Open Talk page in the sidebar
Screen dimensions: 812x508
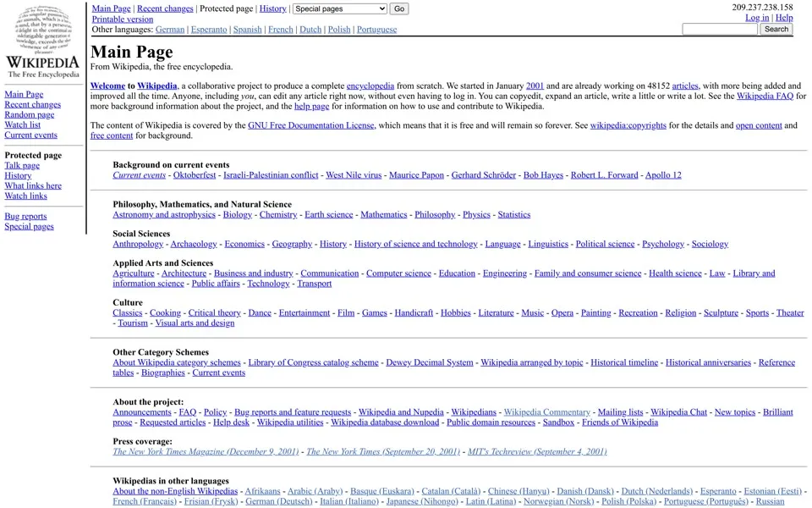22,165
